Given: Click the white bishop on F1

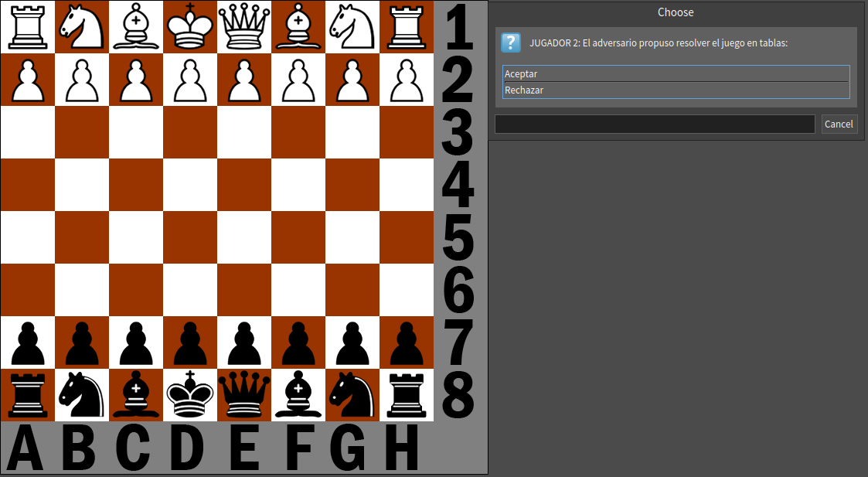Looking at the screenshot, I should click(x=298, y=26).
